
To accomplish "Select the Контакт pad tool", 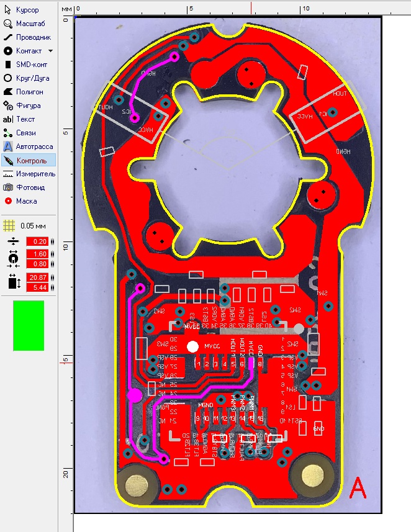I will click(x=22, y=51).
